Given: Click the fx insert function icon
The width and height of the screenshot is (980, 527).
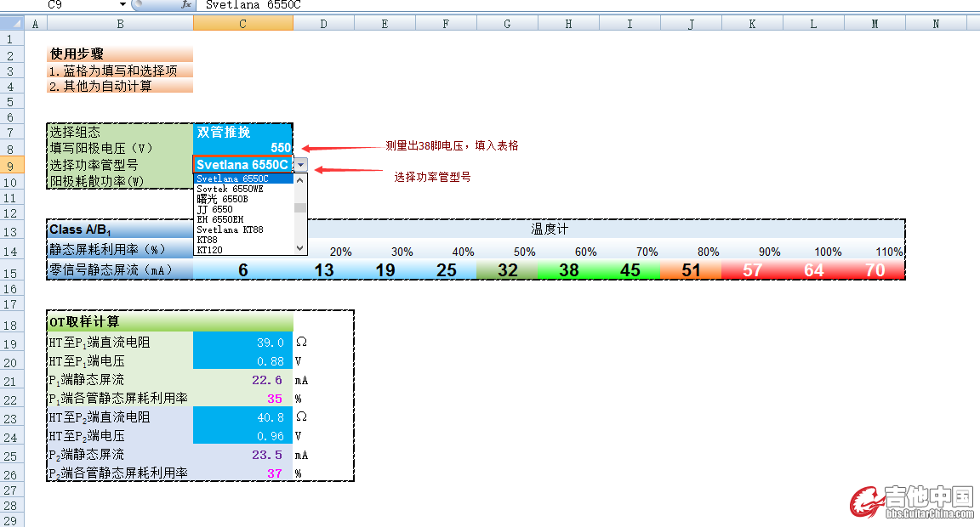Looking at the screenshot, I should point(185,4).
